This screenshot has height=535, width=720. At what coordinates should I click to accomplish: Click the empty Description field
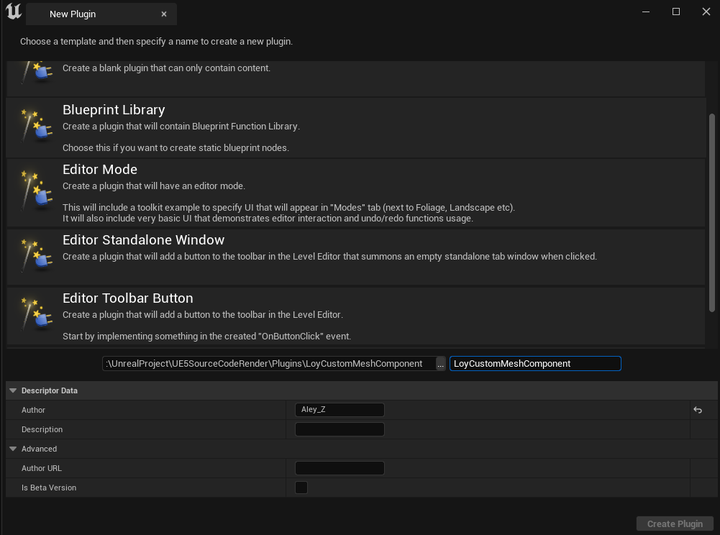click(339, 429)
